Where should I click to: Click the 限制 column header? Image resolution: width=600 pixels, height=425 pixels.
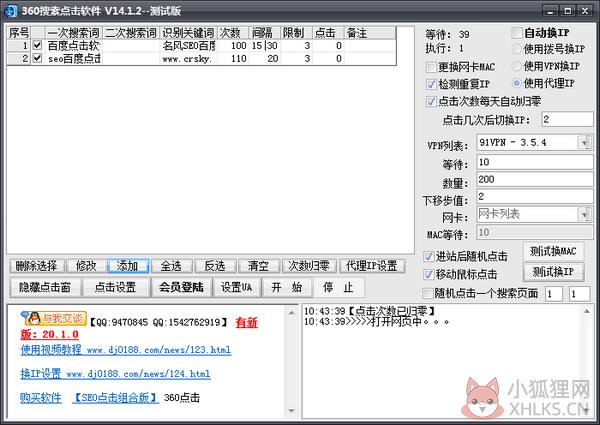(297, 33)
